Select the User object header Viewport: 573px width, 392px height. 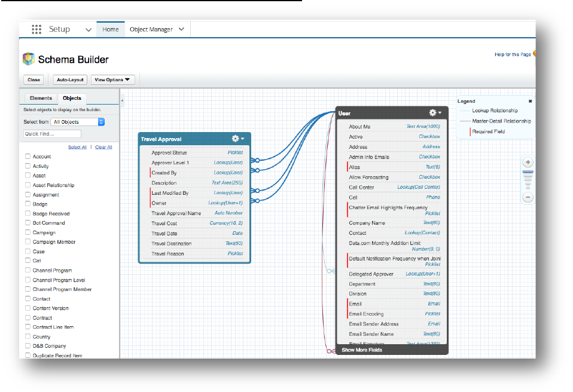(x=392, y=113)
